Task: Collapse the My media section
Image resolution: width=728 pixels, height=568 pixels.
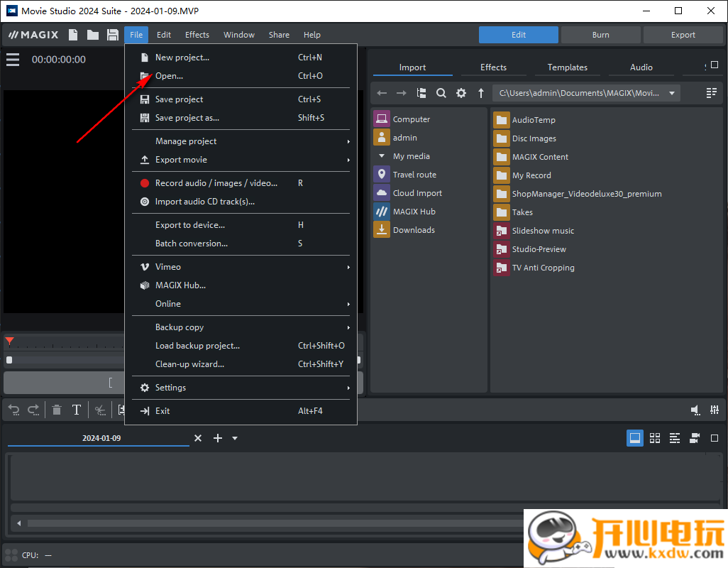Action: click(382, 156)
